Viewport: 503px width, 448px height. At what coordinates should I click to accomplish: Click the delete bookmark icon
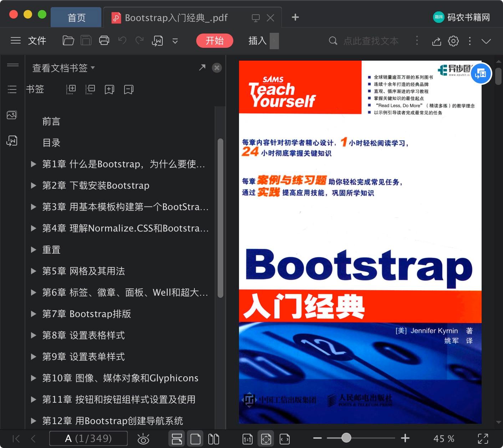[129, 89]
